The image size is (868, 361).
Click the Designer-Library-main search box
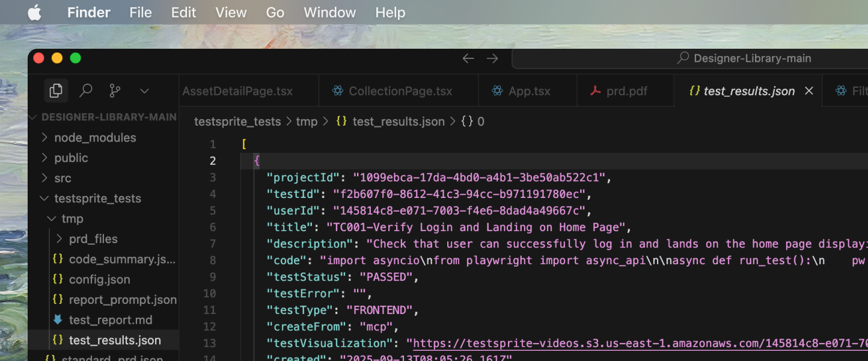[x=689, y=58]
